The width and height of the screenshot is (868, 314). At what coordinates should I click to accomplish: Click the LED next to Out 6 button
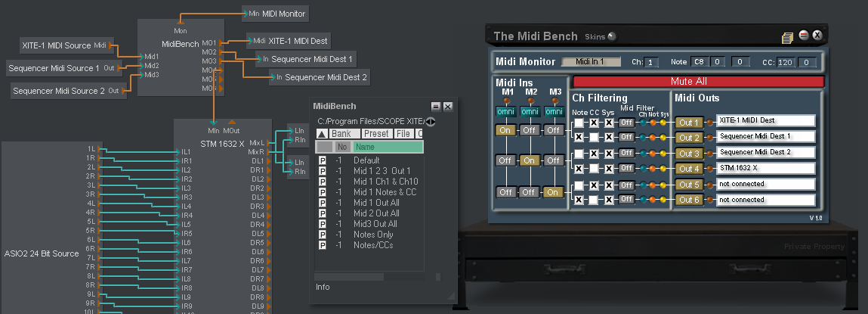709,200
